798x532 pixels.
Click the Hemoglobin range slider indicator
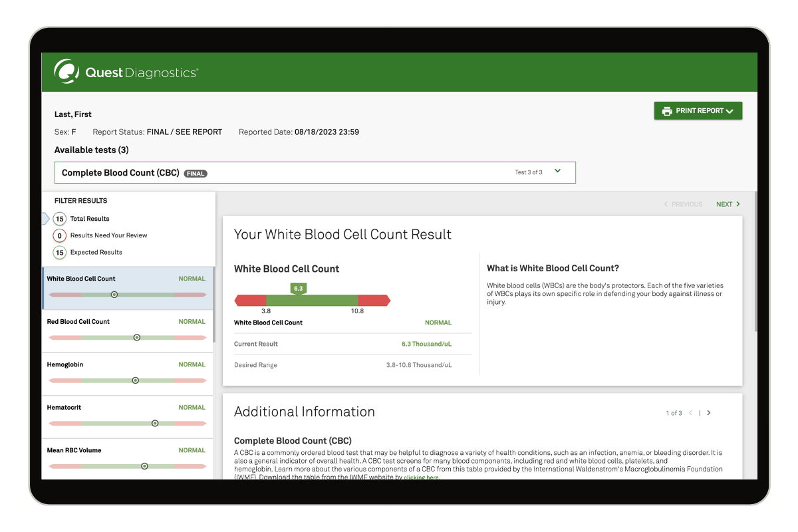(x=135, y=380)
